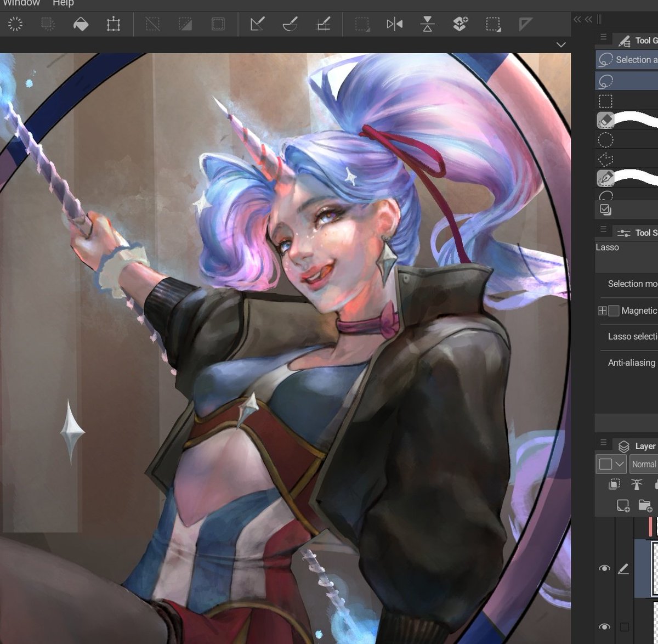Open the Window menu

(21, 3)
